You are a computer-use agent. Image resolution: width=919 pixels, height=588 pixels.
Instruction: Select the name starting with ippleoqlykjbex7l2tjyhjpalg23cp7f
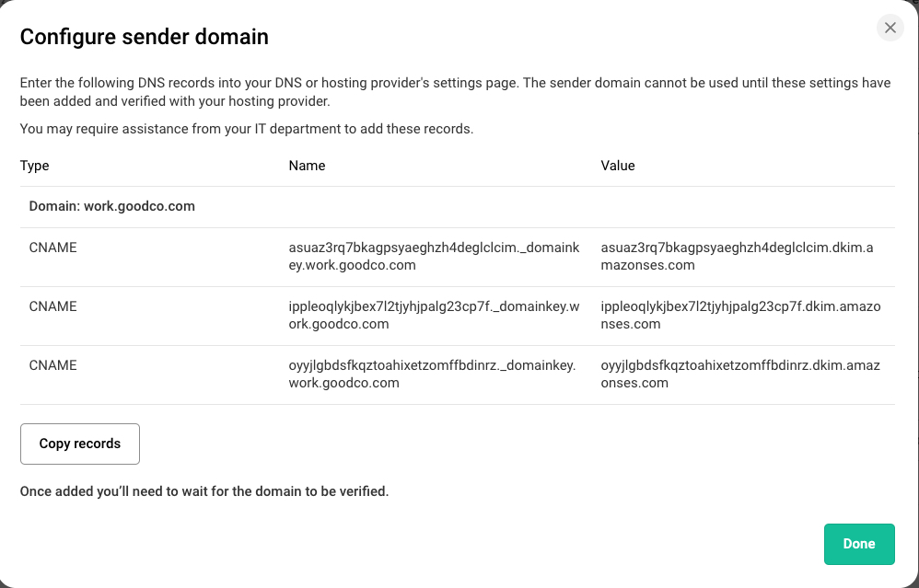(x=433, y=315)
